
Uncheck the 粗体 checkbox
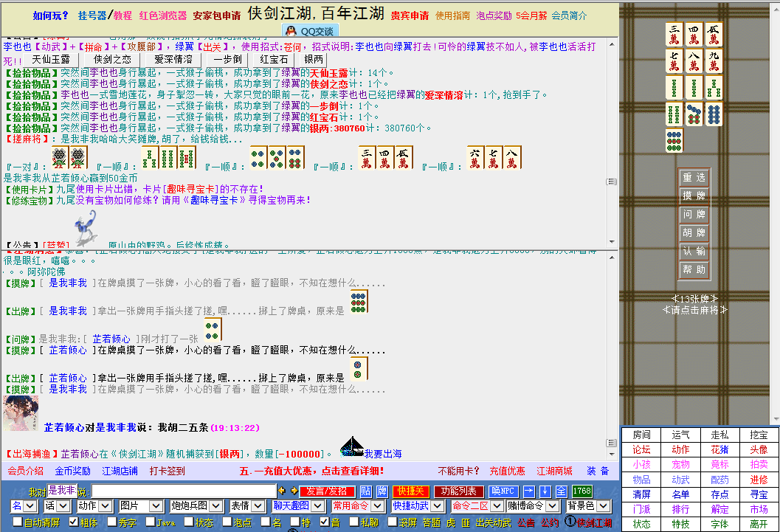tap(74, 522)
